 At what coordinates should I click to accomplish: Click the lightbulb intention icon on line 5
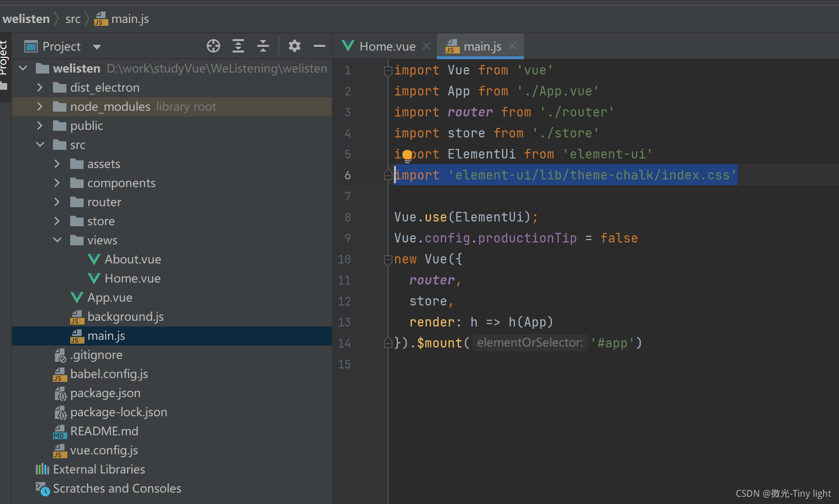click(407, 156)
